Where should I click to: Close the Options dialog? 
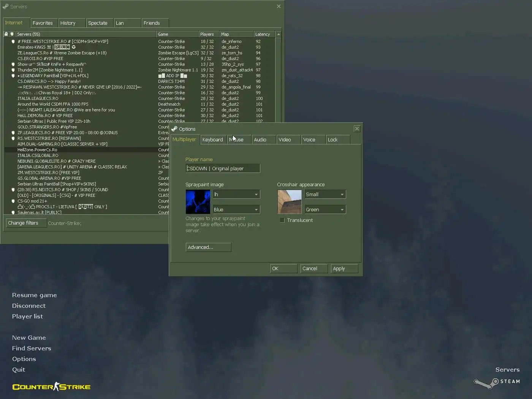pos(357,129)
